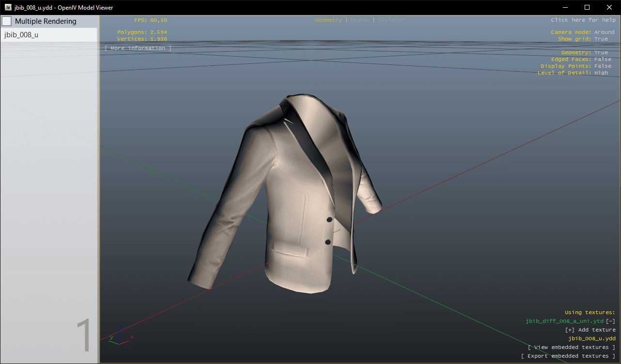Image resolution: width=621 pixels, height=364 pixels.
Task: Maximize the Model Viewer window
Action: [587, 7]
